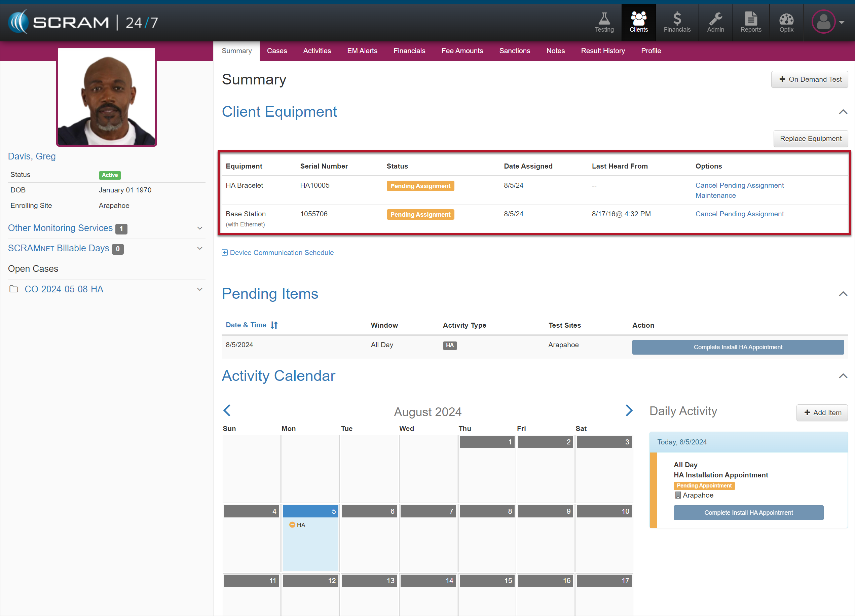Image resolution: width=855 pixels, height=616 pixels.
Task: Expand the CO-2024-05-08-HA open case
Action: 200,289
